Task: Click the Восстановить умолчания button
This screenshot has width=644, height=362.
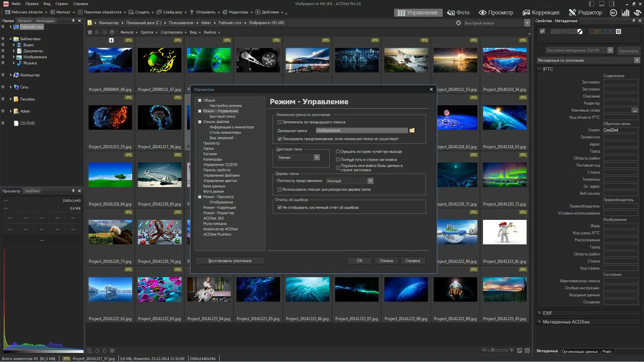Action: click(230, 261)
